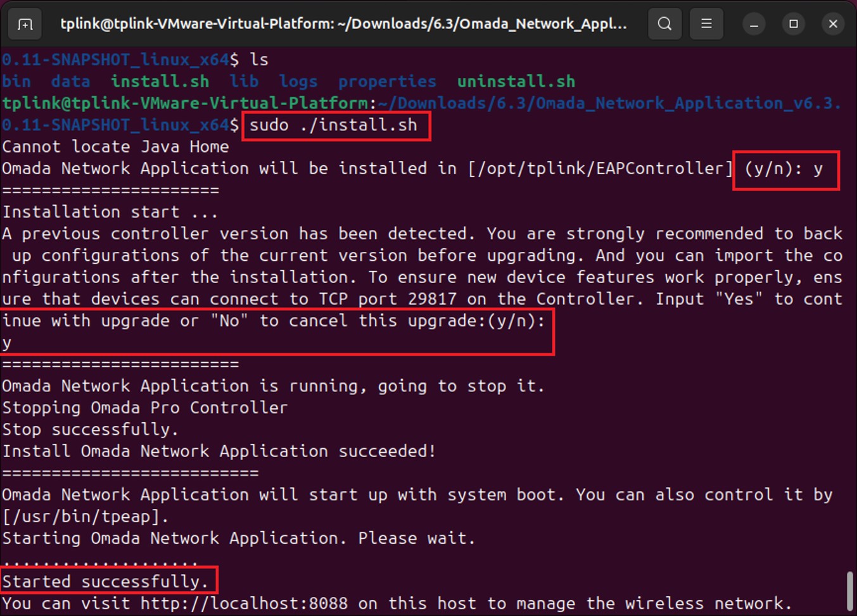Click the "install.sh" file name in ls output

160,82
